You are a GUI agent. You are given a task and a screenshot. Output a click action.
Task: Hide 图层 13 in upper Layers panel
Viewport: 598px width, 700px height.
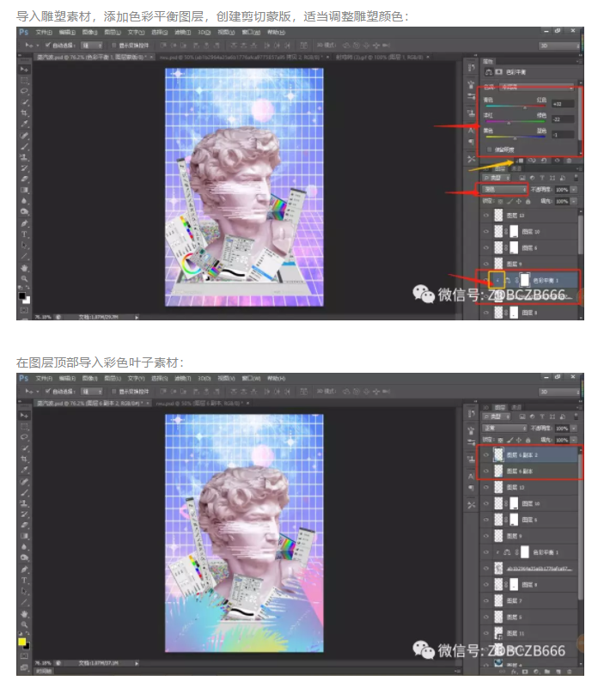[486, 216]
